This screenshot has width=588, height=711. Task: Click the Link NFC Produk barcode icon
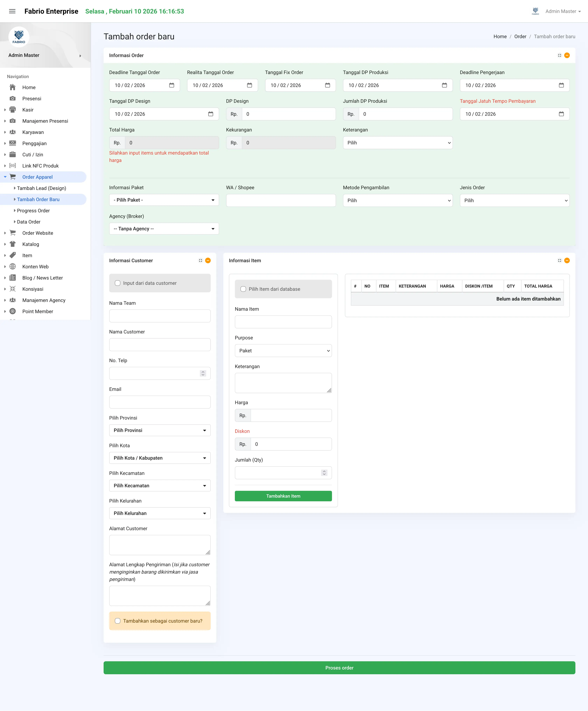pos(13,166)
